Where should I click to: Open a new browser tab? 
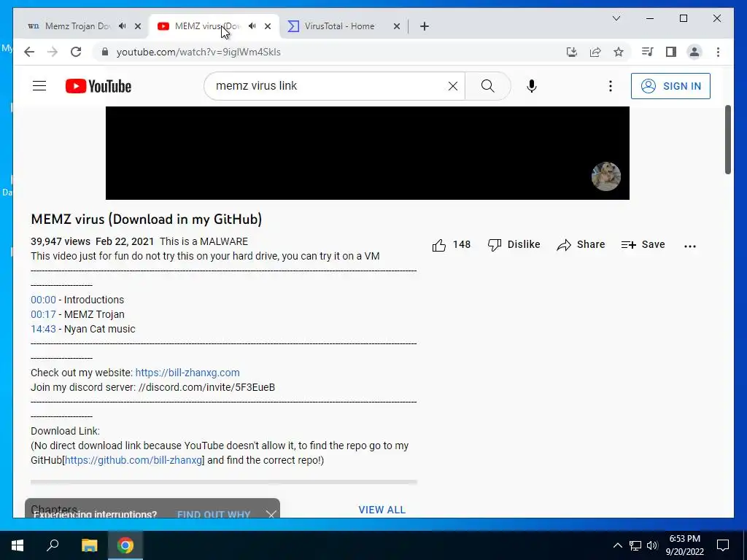[425, 26]
